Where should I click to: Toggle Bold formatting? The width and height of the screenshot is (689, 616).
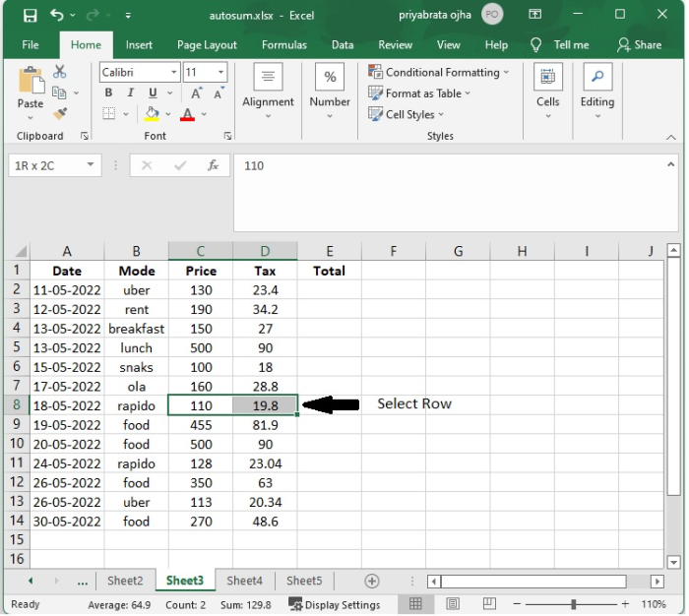pyautogui.click(x=109, y=93)
